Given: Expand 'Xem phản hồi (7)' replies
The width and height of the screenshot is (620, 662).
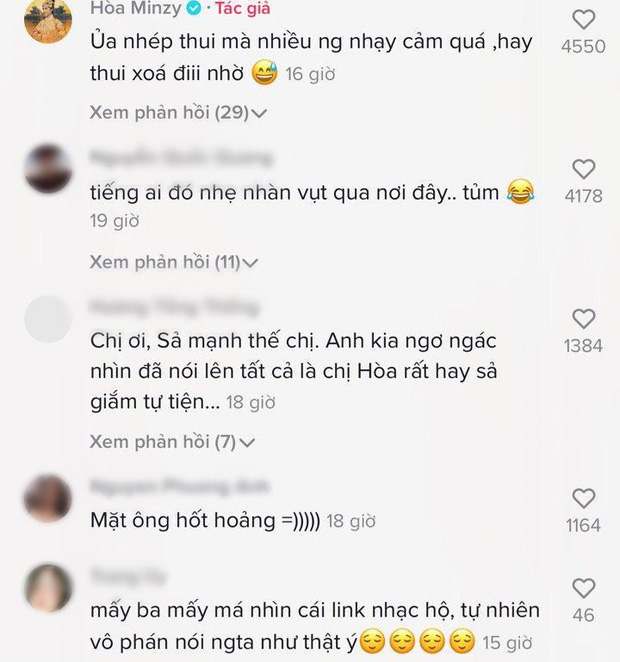Looking at the screenshot, I should [172, 442].
